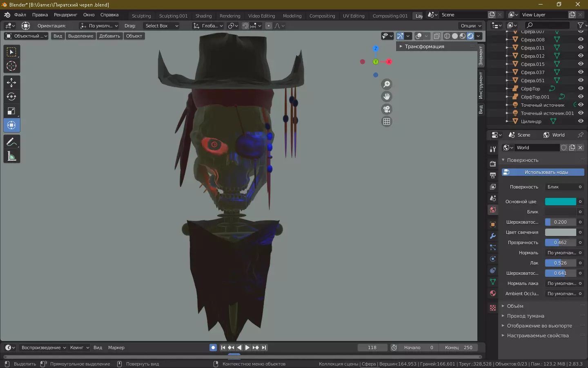Toggle proportional editing button
Image resolution: width=588 pixels, height=368 pixels.
click(x=268, y=26)
